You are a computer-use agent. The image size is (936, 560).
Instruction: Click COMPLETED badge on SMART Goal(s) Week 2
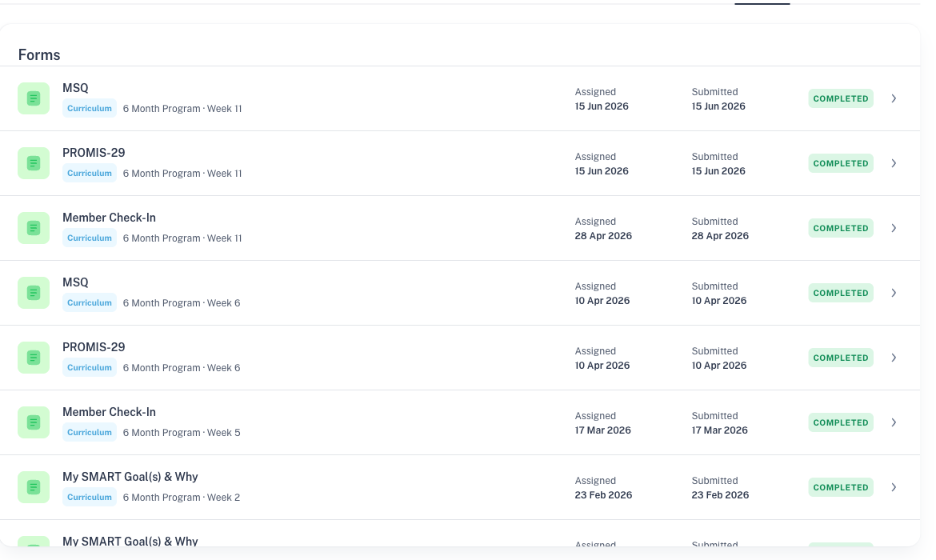pos(841,487)
